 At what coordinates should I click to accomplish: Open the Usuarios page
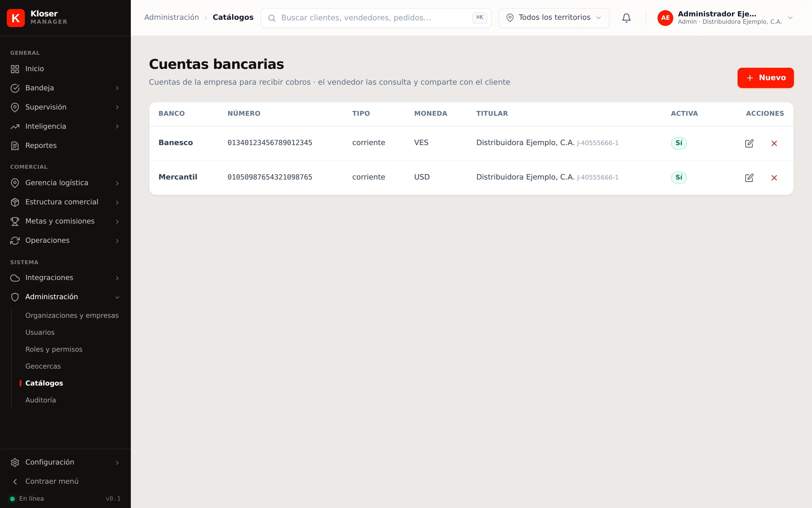click(x=40, y=333)
